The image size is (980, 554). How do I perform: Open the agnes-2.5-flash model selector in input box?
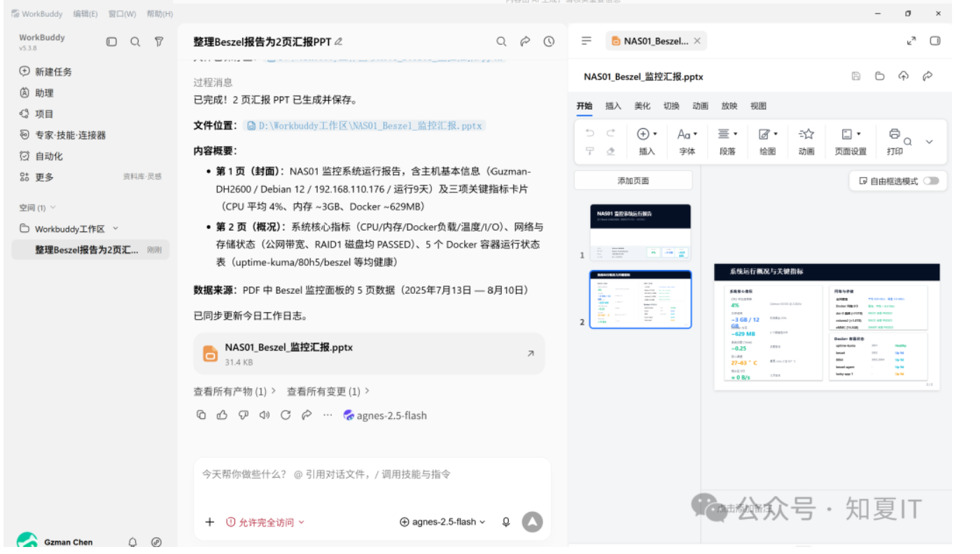click(442, 522)
